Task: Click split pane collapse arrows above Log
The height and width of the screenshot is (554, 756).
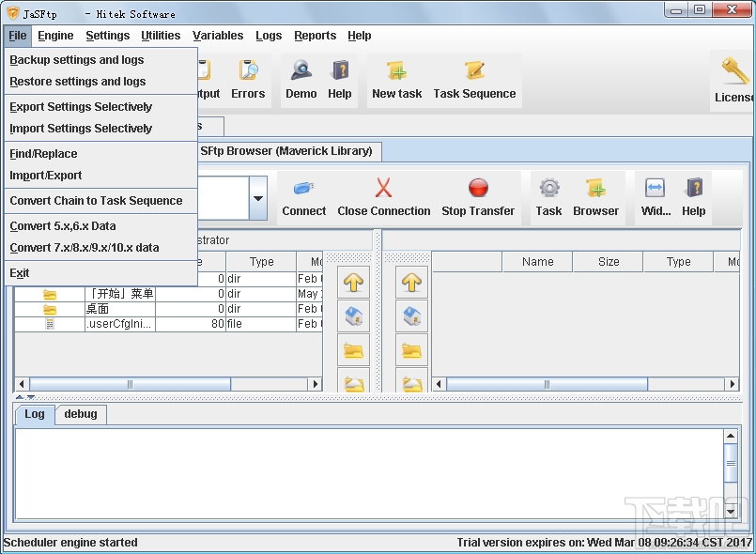Action: coord(25,397)
